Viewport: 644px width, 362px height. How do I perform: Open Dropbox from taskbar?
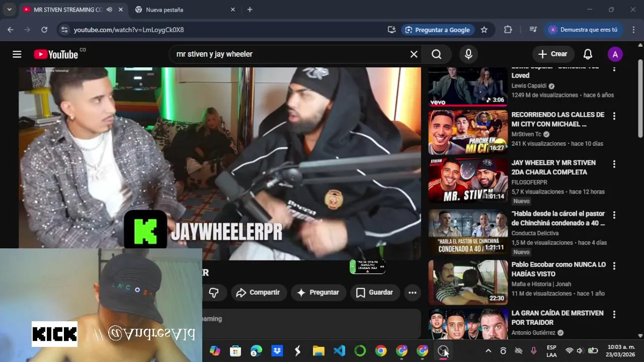(277, 351)
